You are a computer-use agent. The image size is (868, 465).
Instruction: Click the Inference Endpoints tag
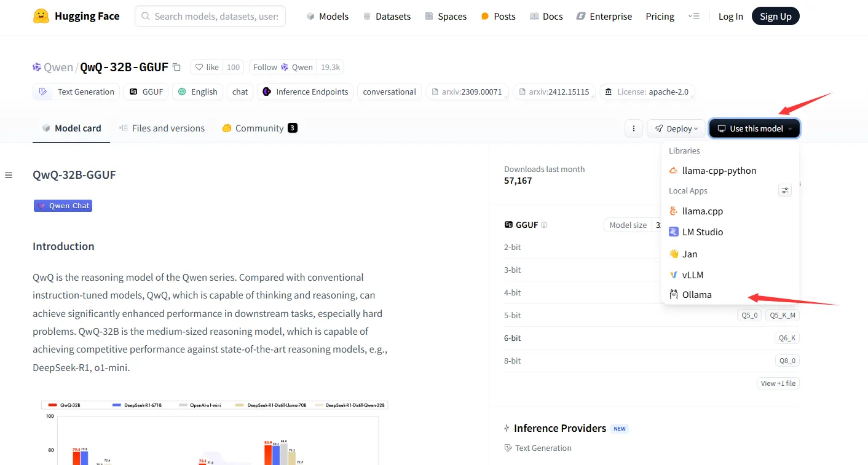[x=306, y=92]
